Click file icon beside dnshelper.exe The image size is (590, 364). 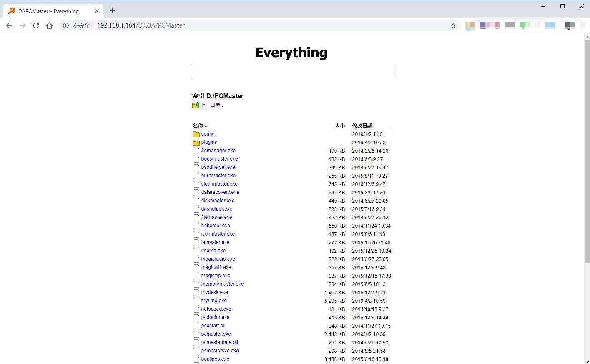196,209
